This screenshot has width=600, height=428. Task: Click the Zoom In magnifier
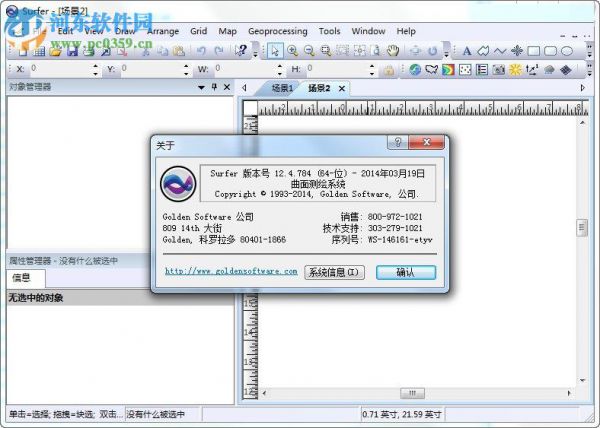292,51
